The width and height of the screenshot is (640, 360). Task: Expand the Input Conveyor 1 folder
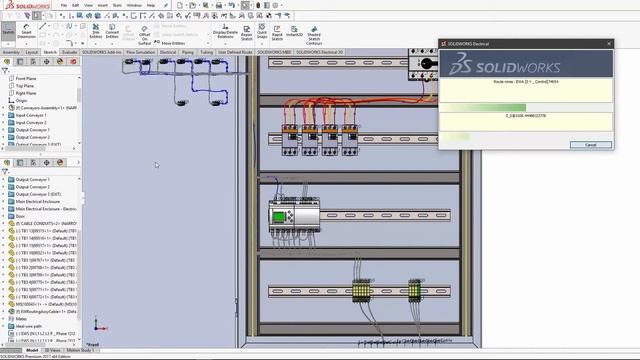point(3,115)
